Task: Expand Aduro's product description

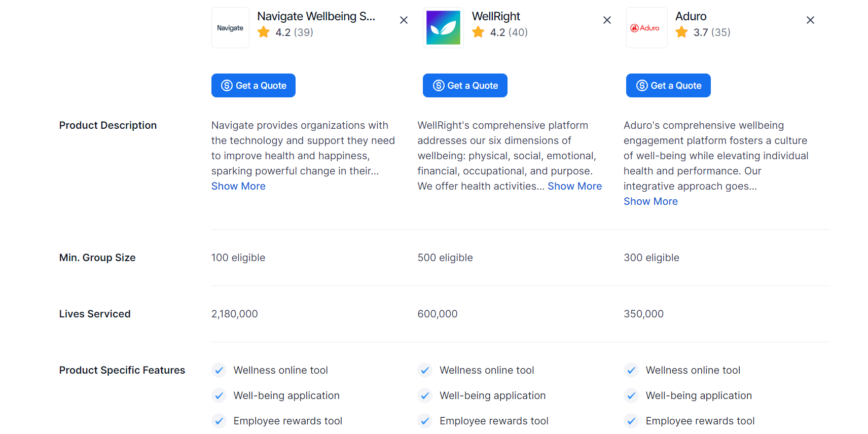Action: click(x=650, y=201)
